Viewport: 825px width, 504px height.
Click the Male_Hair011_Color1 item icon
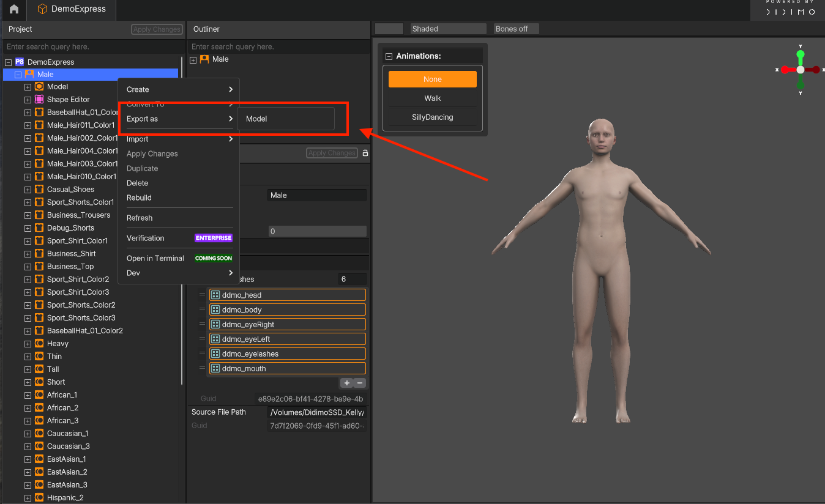(x=39, y=125)
